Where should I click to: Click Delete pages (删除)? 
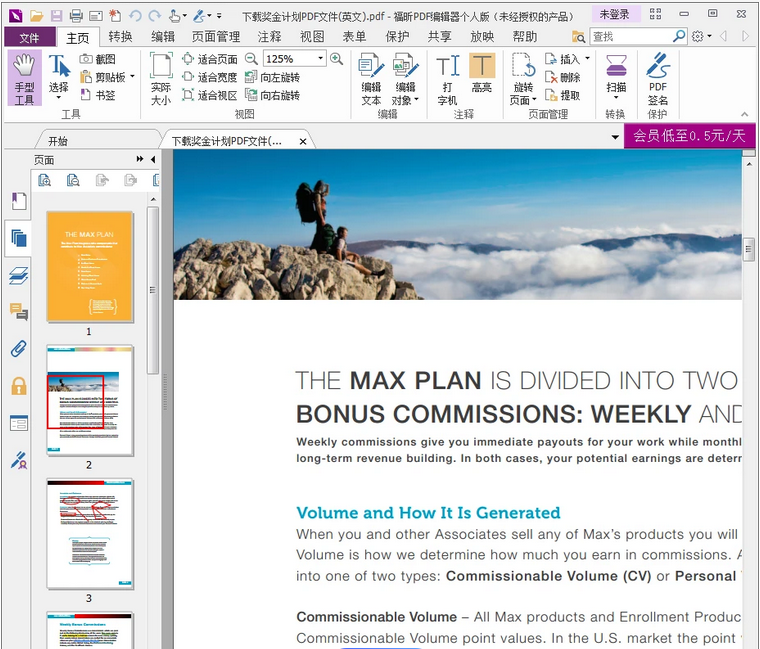[x=563, y=77]
